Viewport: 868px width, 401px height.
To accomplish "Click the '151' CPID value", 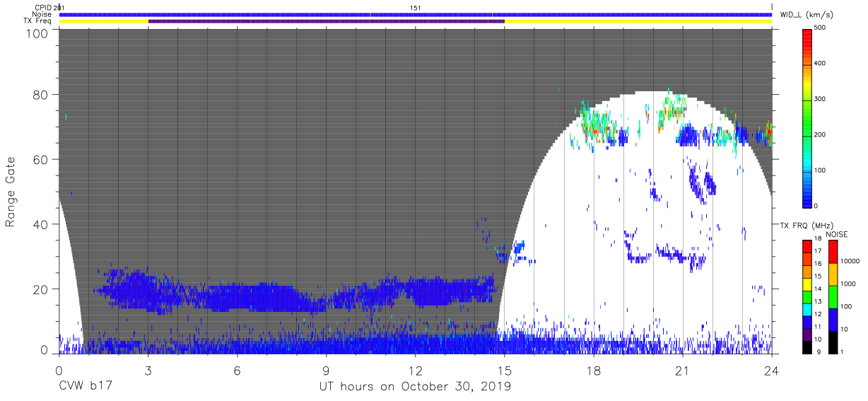I will tap(416, 8).
